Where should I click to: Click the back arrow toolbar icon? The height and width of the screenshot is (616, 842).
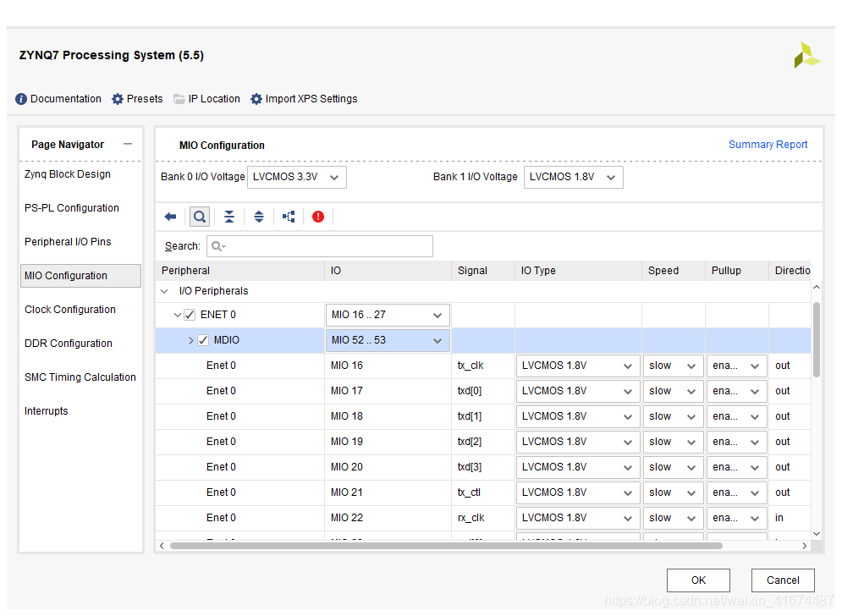point(170,217)
